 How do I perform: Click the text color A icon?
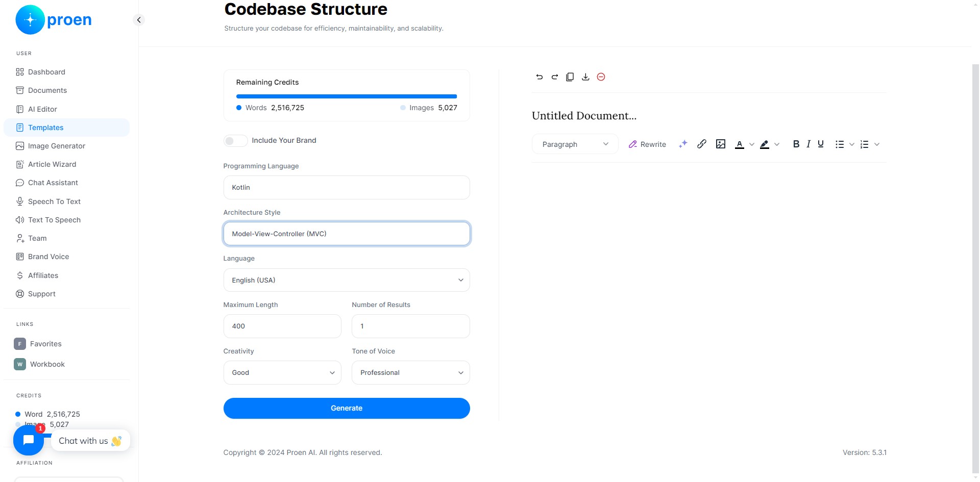pos(739,144)
